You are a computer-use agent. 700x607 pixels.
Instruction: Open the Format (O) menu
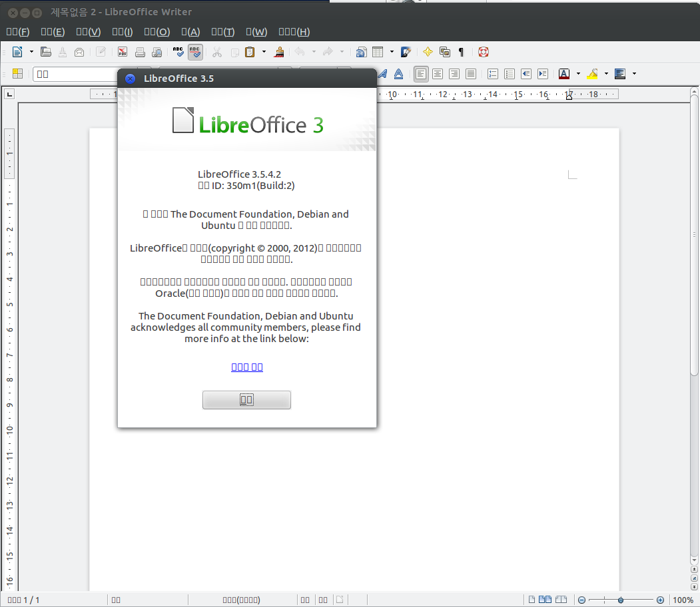(x=157, y=32)
